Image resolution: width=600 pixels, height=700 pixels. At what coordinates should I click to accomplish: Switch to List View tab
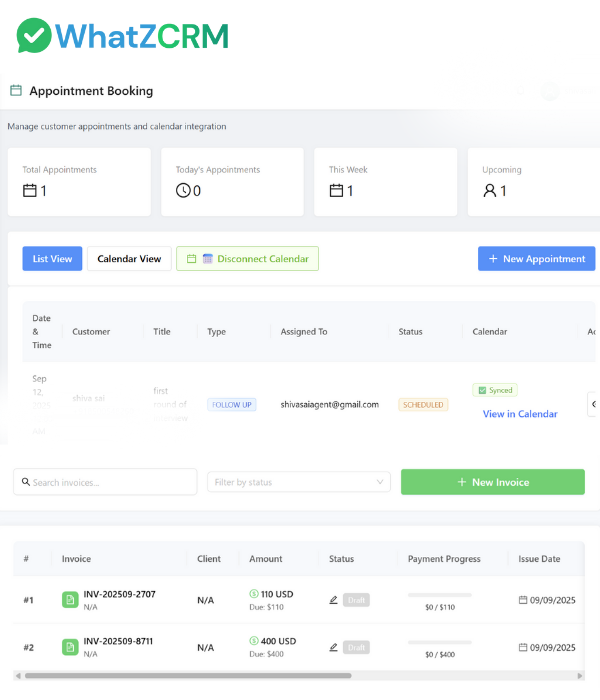click(52, 259)
